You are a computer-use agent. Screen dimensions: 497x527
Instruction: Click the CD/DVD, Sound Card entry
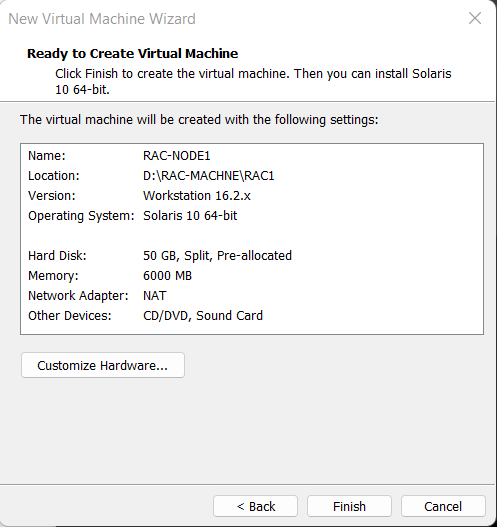tap(203, 316)
